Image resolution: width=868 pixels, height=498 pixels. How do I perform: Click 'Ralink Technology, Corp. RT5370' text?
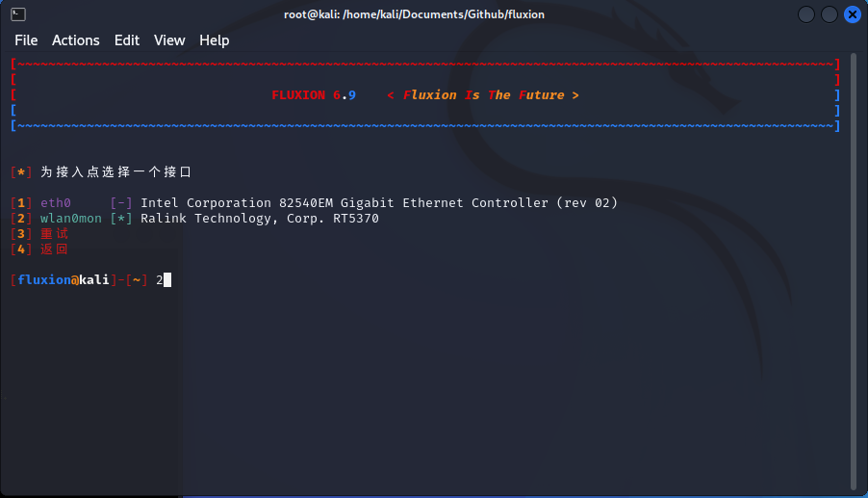(260, 219)
